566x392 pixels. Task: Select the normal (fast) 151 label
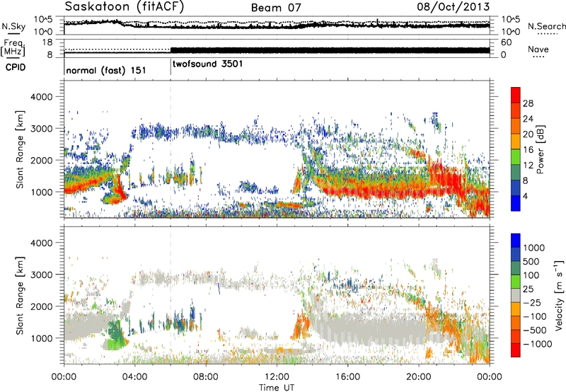106,70
